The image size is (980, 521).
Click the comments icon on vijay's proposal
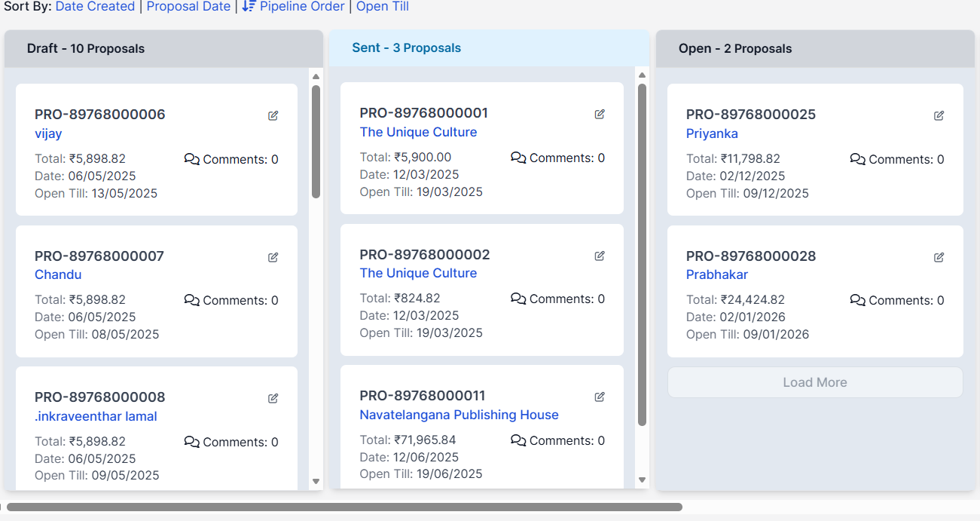tap(191, 159)
